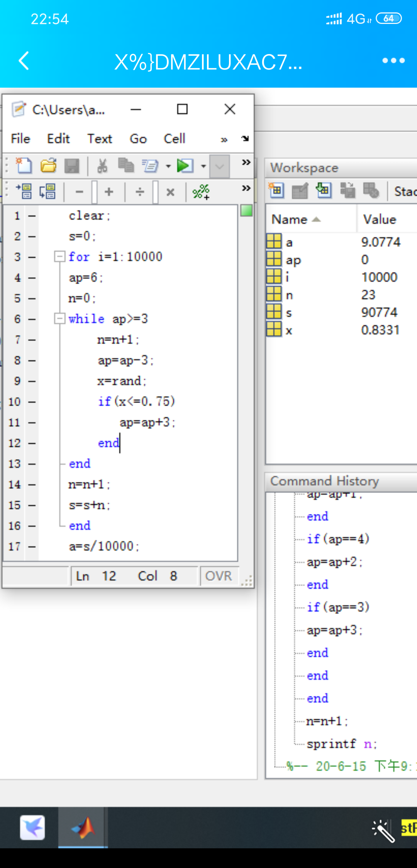The image size is (417, 868).
Task: Collapse the for loop code fold
Action: coord(59,256)
